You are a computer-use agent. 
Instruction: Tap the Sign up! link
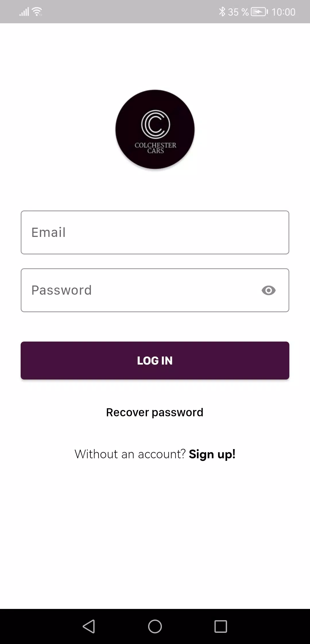point(212,454)
